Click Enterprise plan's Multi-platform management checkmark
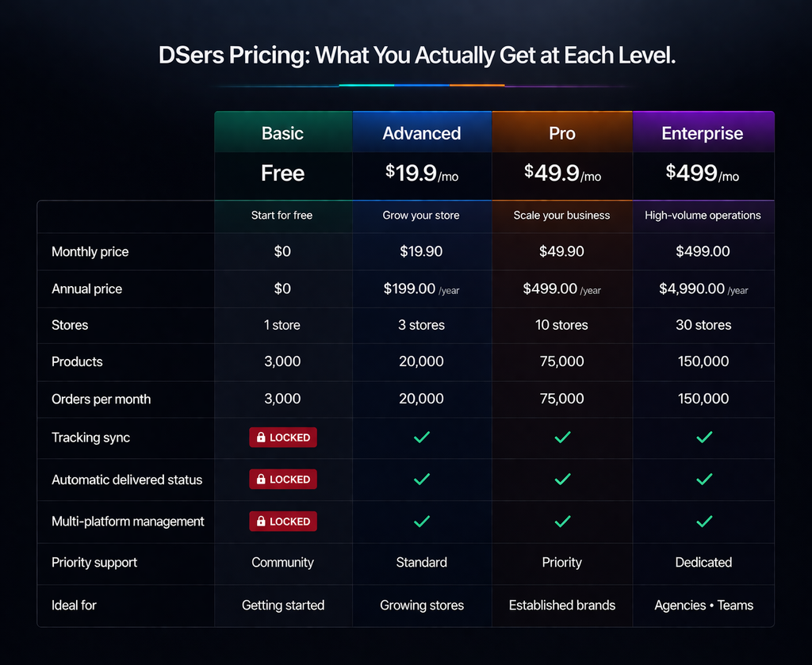 pos(703,522)
